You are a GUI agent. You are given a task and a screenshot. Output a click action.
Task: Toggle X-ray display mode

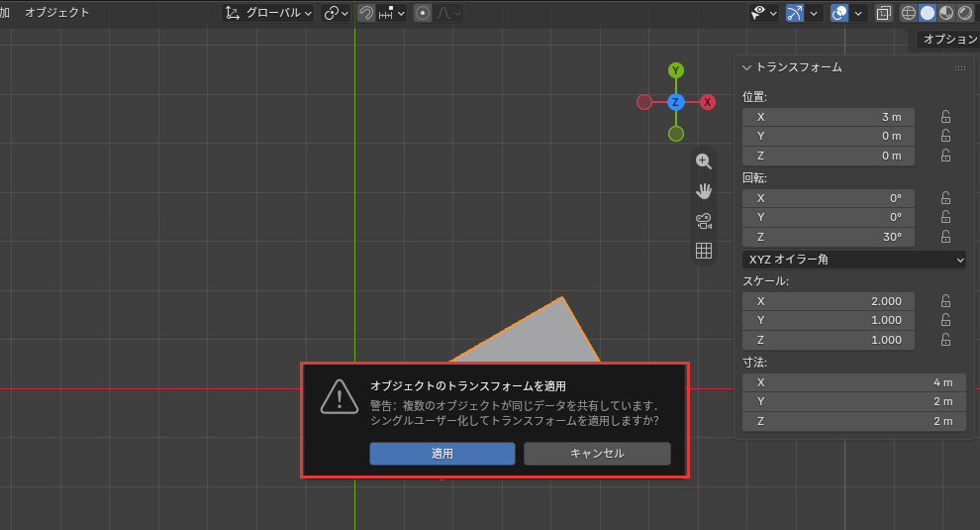point(883,13)
